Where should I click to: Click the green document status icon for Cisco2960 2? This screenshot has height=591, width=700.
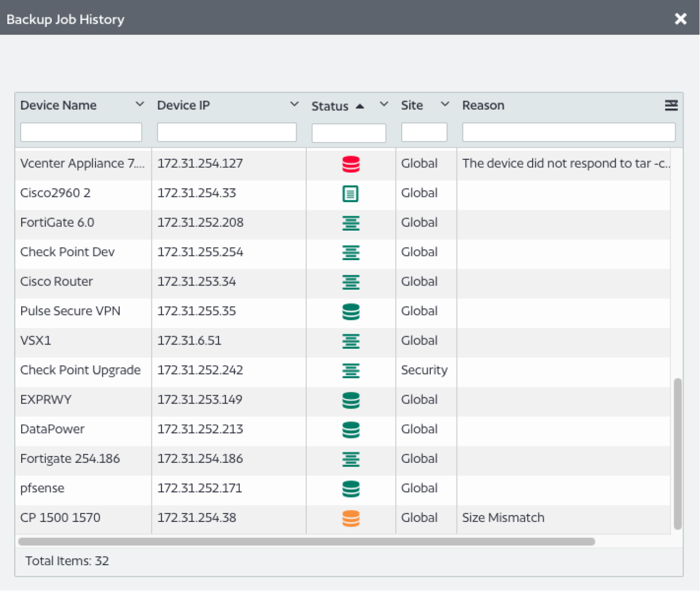point(351,194)
